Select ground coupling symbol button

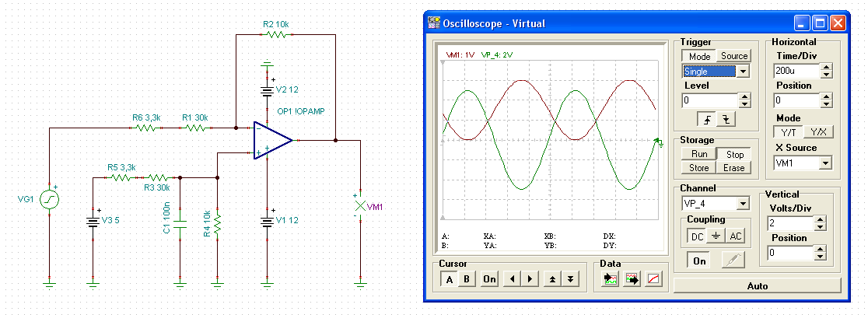pos(716,236)
